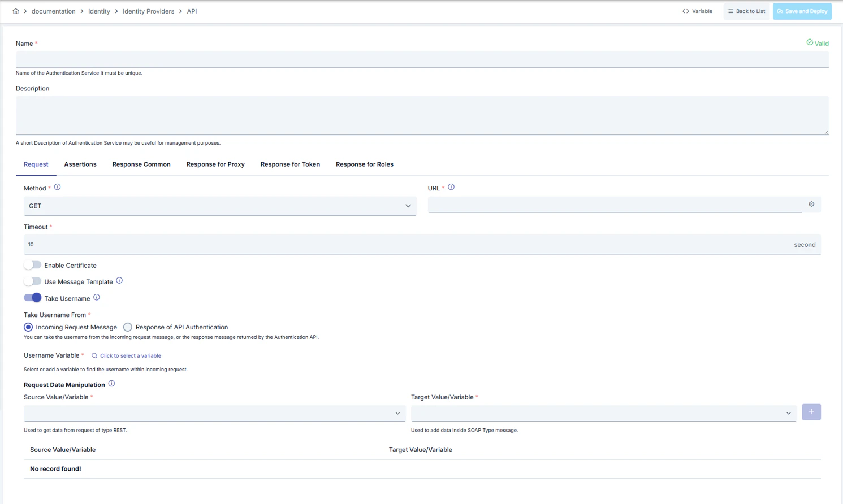
Task: Open the Response for Token tab
Action: pyautogui.click(x=290, y=164)
